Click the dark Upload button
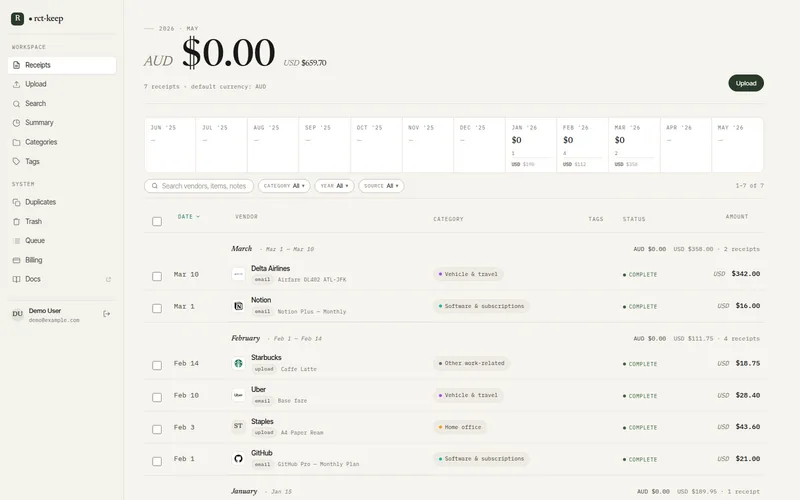The width and height of the screenshot is (800, 500). tap(746, 83)
